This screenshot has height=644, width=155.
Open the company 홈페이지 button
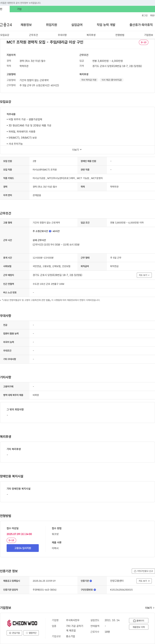click(x=138, y=620)
